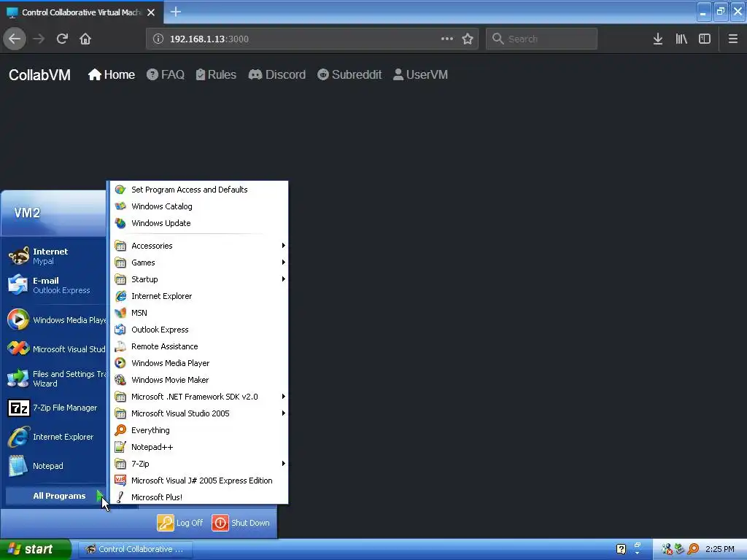This screenshot has height=560, width=747.
Task: Open Microsoft Visual Studio from recent list
Action: click(55, 349)
